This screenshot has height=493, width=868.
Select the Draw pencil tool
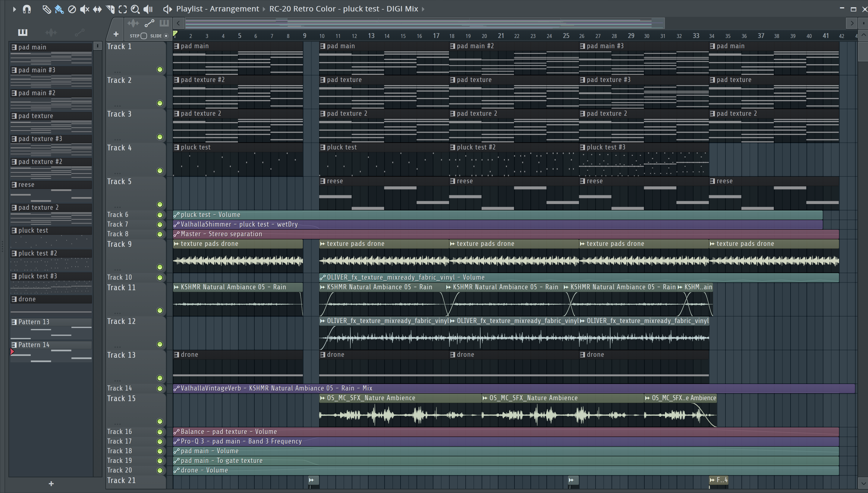(x=46, y=9)
